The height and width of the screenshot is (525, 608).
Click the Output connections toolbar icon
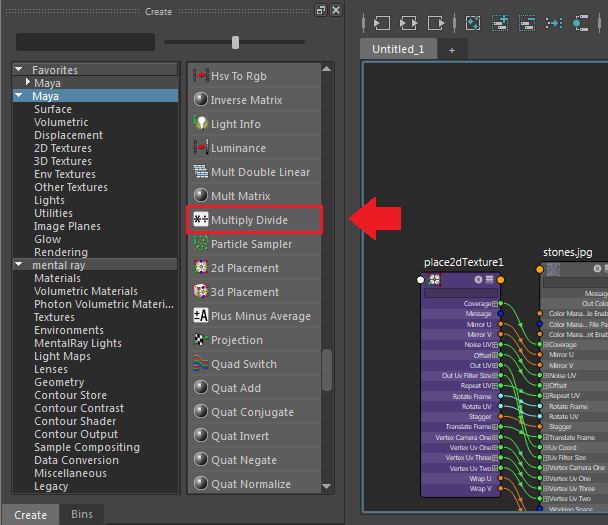click(x=436, y=21)
